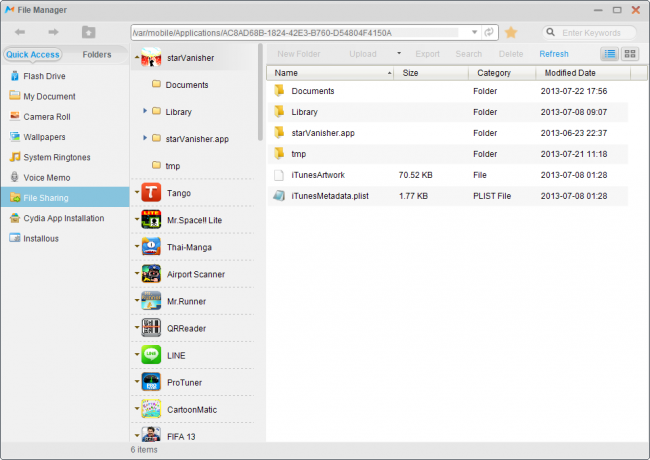
Task: Select the Library folder row in file list
Action: coord(448,112)
